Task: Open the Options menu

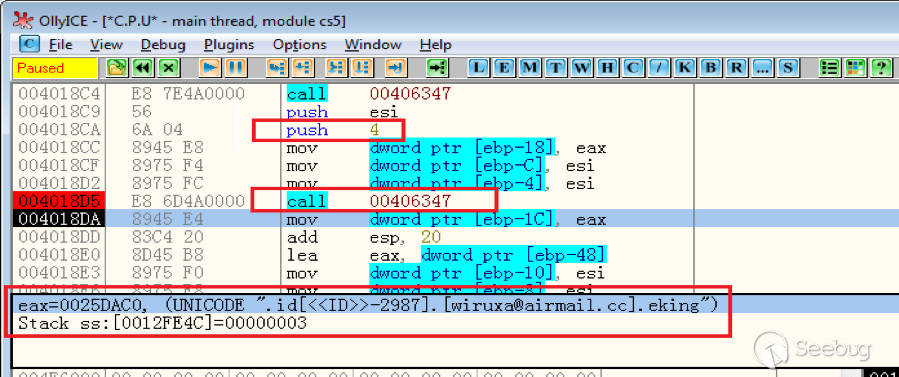Action: point(299,44)
